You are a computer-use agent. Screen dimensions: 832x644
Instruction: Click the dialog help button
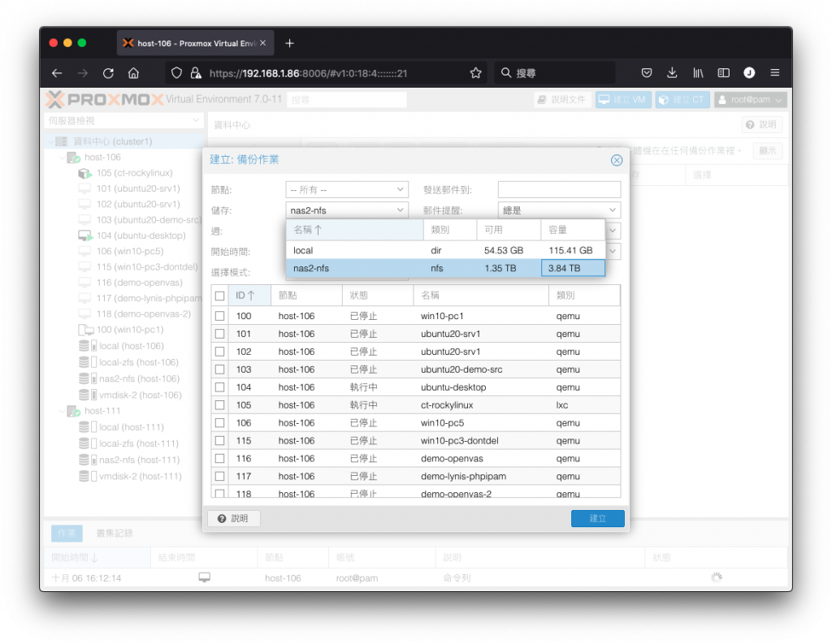click(233, 518)
